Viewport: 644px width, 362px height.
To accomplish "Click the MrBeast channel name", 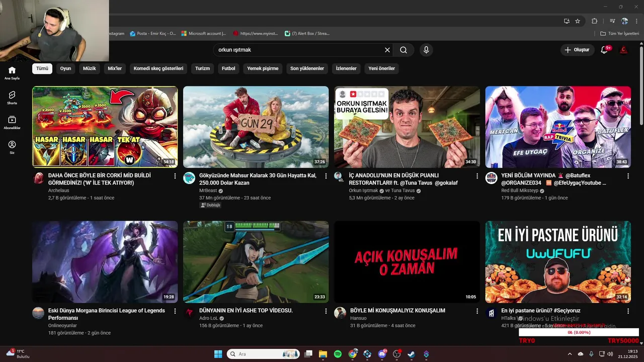I will click(x=208, y=191).
